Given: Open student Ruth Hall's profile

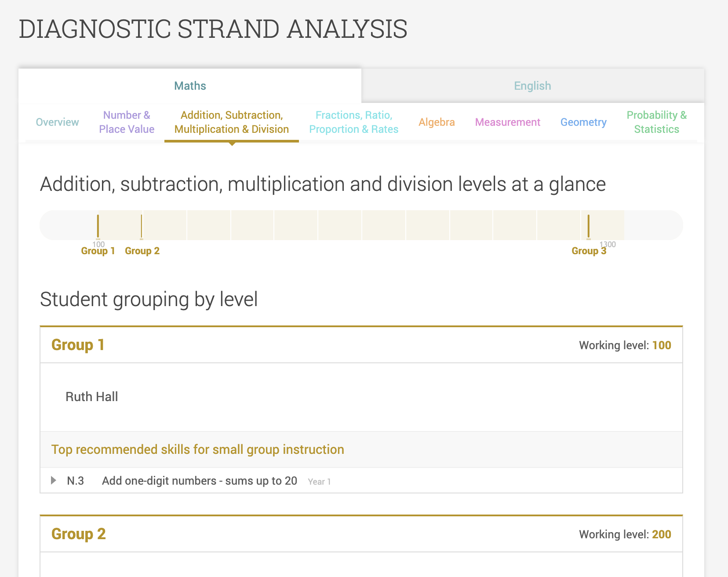Looking at the screenshot, I should (x=91, y=397).
